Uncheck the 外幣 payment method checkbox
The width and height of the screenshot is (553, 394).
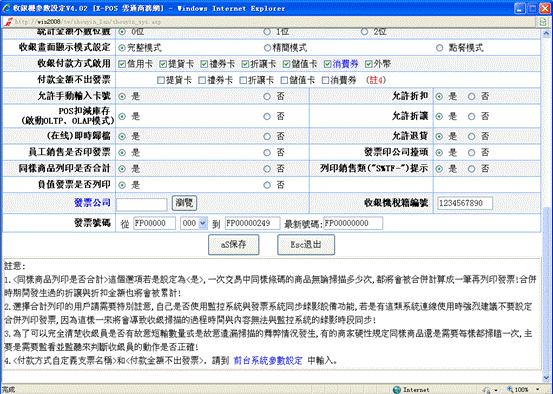coord(369,64)
